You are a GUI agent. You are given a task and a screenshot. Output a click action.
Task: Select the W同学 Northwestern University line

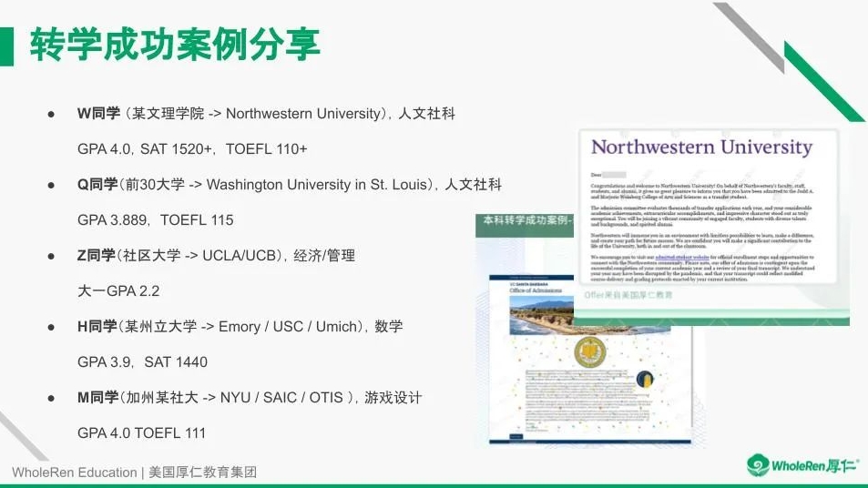[266, 114]
